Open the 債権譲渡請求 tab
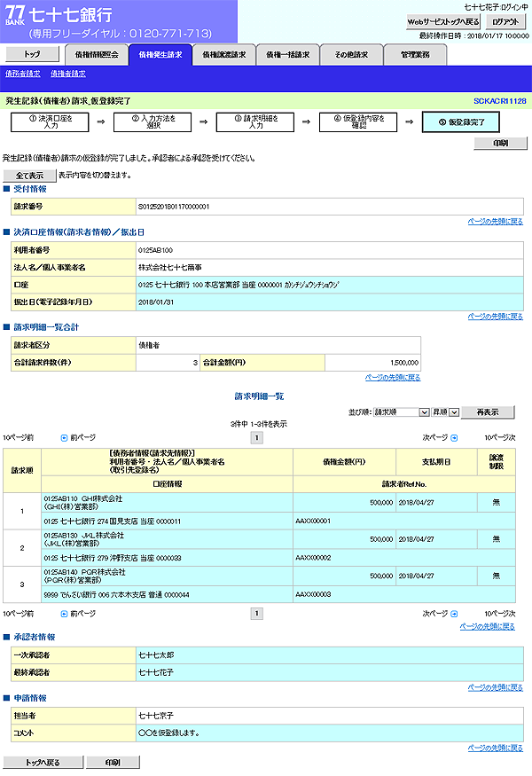 pos(224,54)
